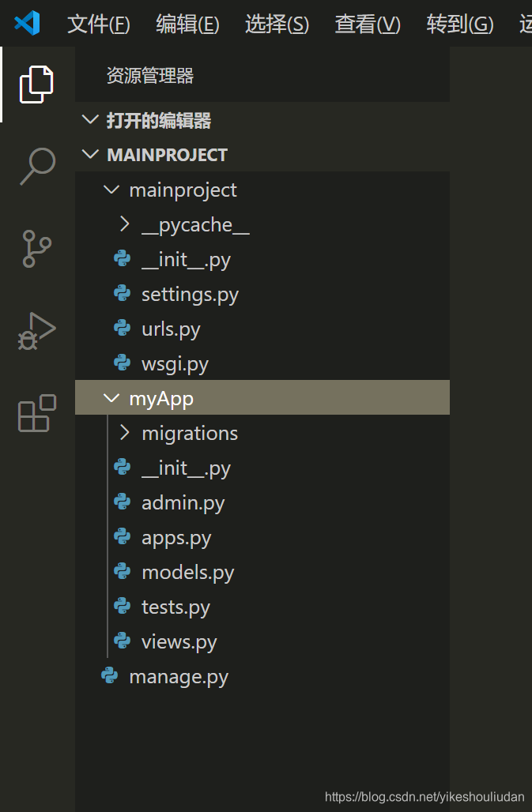Collapse the myApp folder chevron

coord(111,398)
